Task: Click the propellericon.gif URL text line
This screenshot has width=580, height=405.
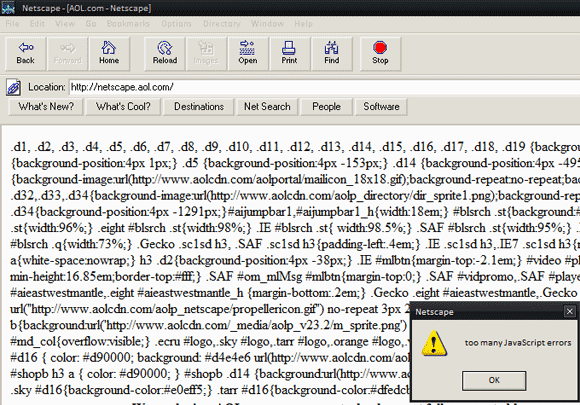Action: coord(210,309)
